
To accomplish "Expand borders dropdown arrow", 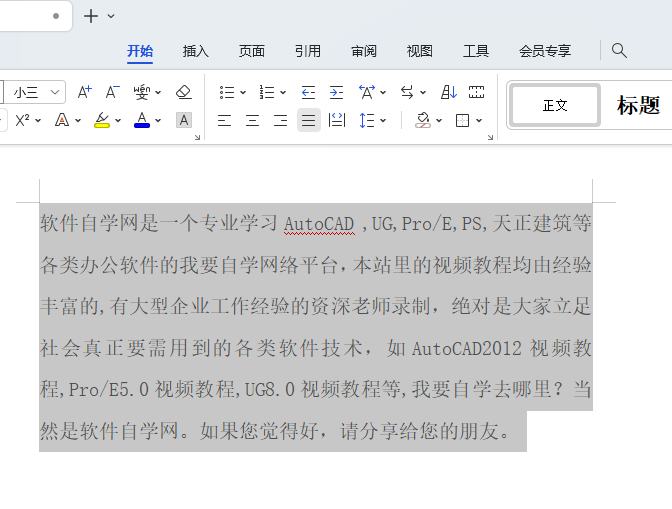I will tap(479, 121).
